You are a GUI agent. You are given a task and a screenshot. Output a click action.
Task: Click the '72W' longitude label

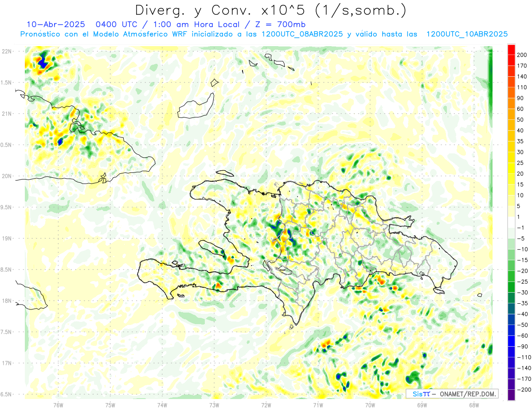266,405
